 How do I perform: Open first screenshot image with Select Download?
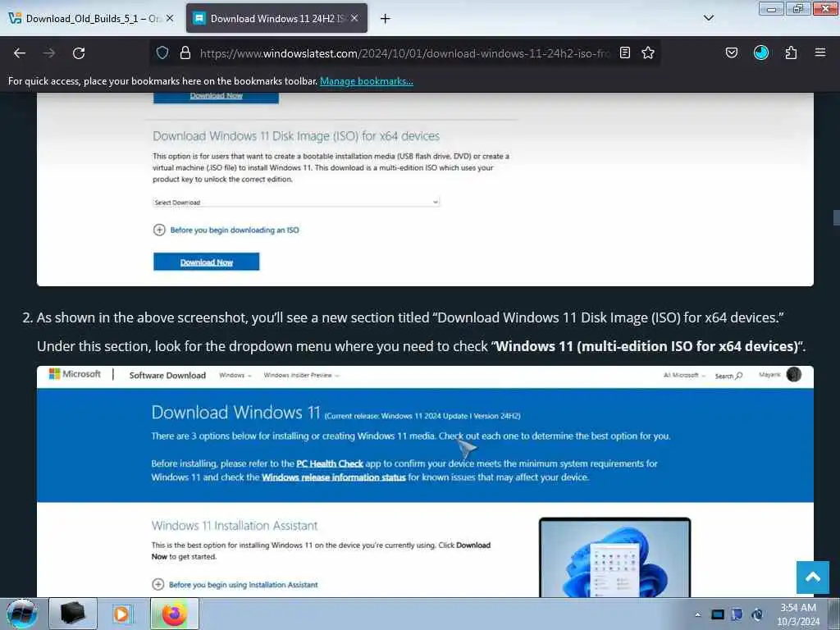[425, 189]
